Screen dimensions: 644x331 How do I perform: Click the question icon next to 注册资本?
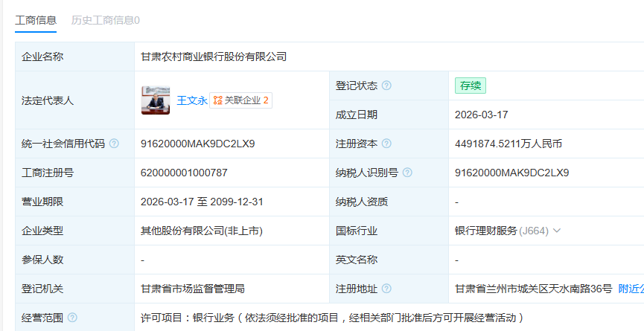click(386, 144)
